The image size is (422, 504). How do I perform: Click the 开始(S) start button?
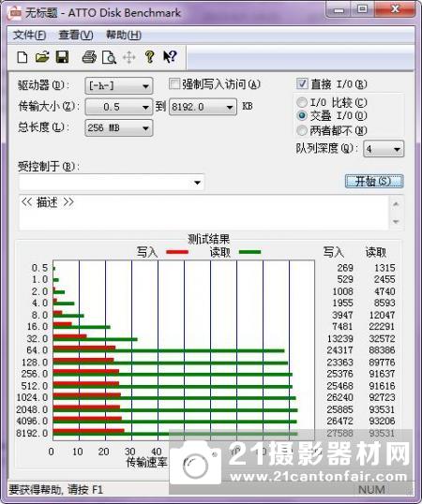coord(374,182)
